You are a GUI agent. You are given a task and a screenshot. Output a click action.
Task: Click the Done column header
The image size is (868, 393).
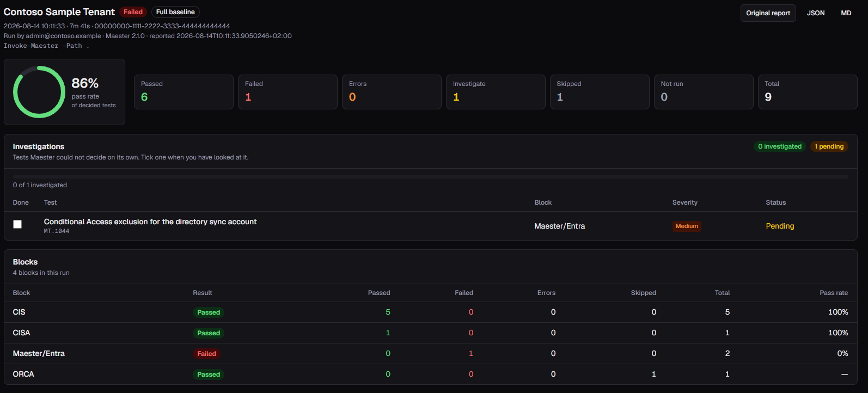(x=21, y=202)
